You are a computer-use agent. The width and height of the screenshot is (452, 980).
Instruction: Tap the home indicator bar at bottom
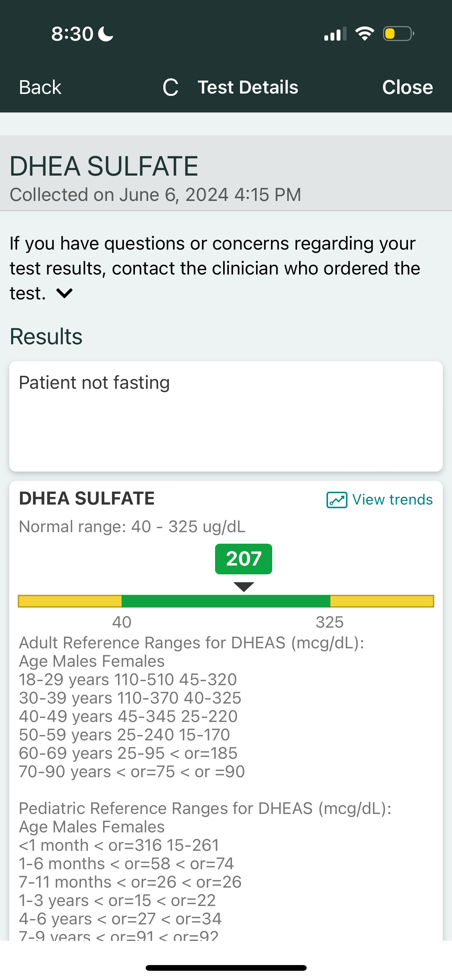(226, 967)
